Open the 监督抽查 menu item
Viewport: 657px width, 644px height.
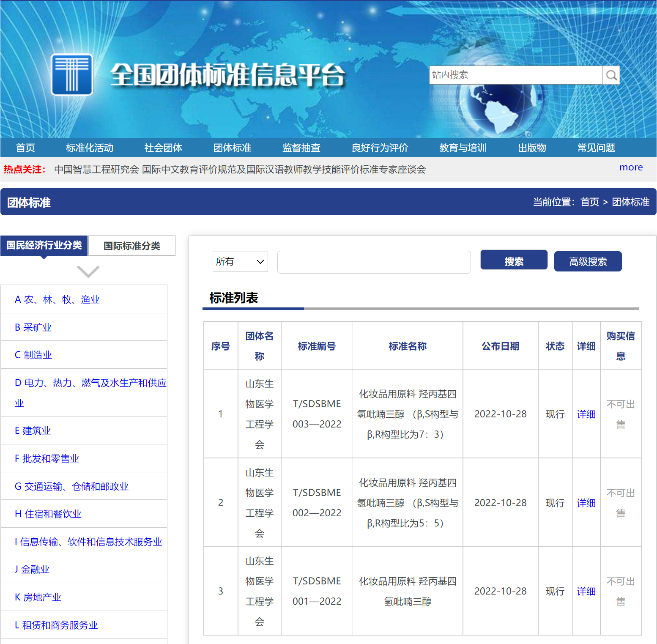pyautogui.click(x=301, y=148)
